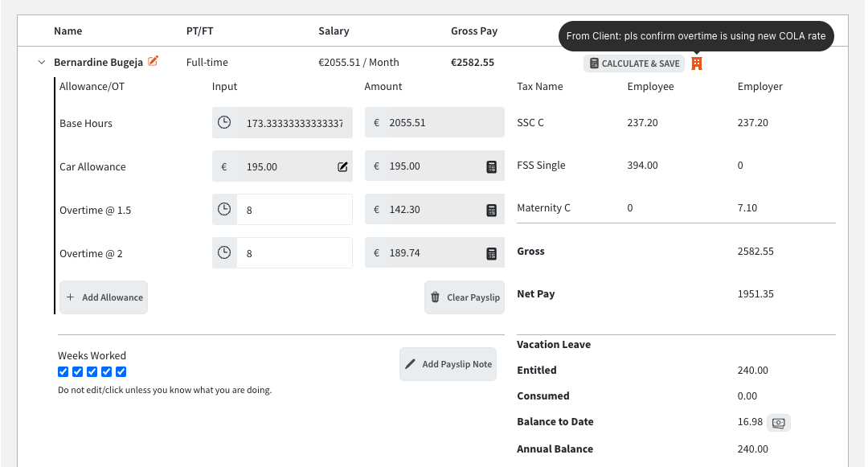The image size is (868, 467).
Task: Collapse the Bernardine Bugeja payslip row
Action: (42, 63)
